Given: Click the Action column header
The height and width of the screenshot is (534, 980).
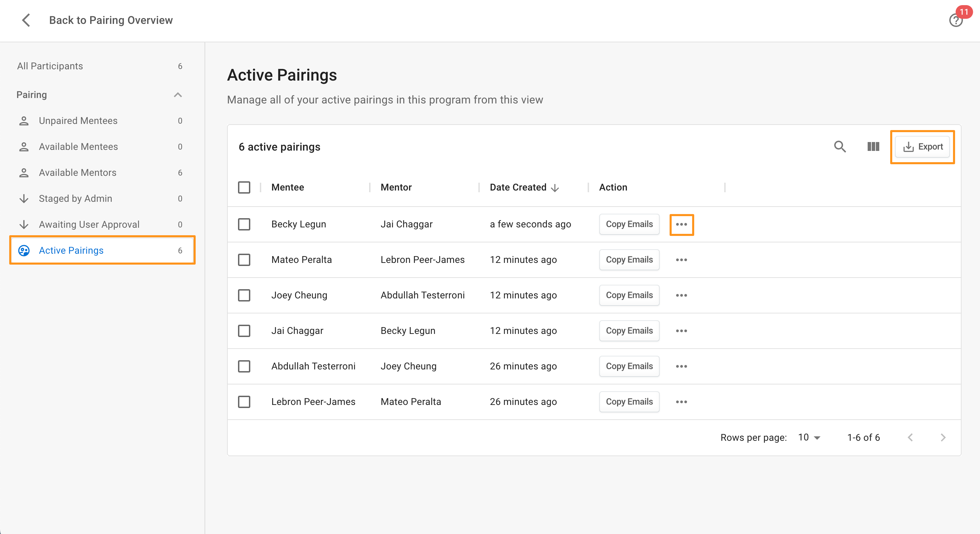Looking at the screenshot, I should point(613,187).
